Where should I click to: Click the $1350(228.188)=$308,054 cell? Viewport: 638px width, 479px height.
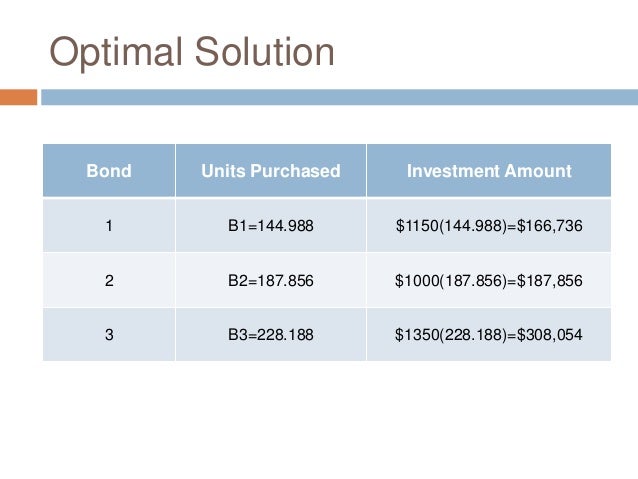pyautogui.click(x=489, y=335)
